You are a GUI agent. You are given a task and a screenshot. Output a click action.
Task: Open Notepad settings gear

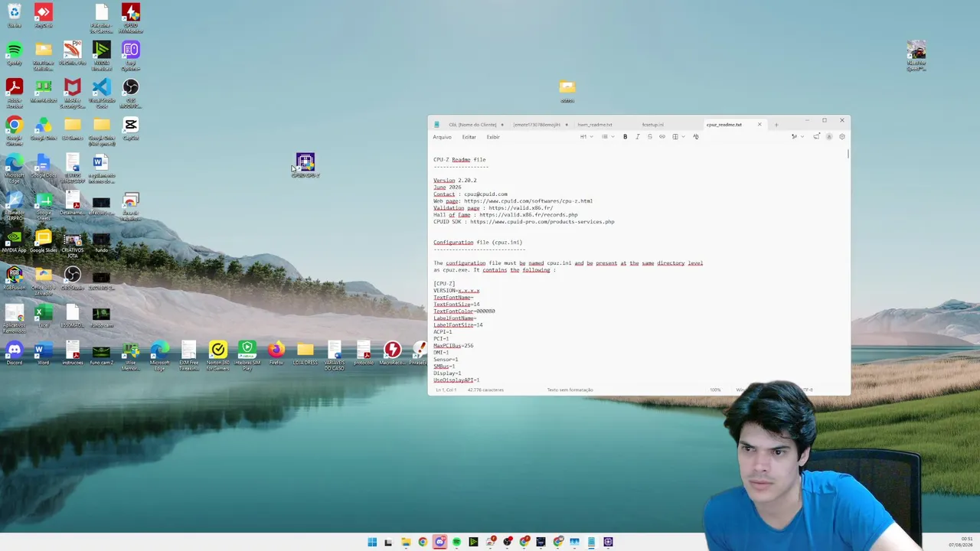(x=842, y=137)
